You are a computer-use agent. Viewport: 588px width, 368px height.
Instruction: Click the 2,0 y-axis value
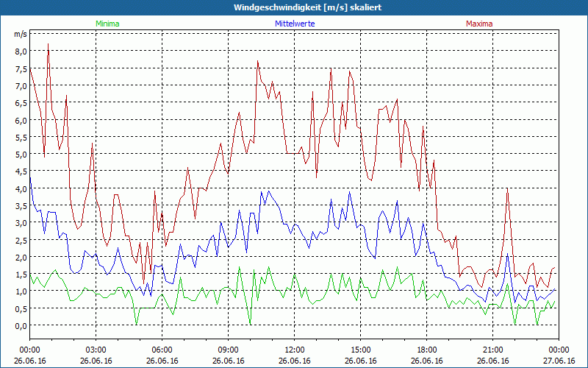(x=21, y=257)
